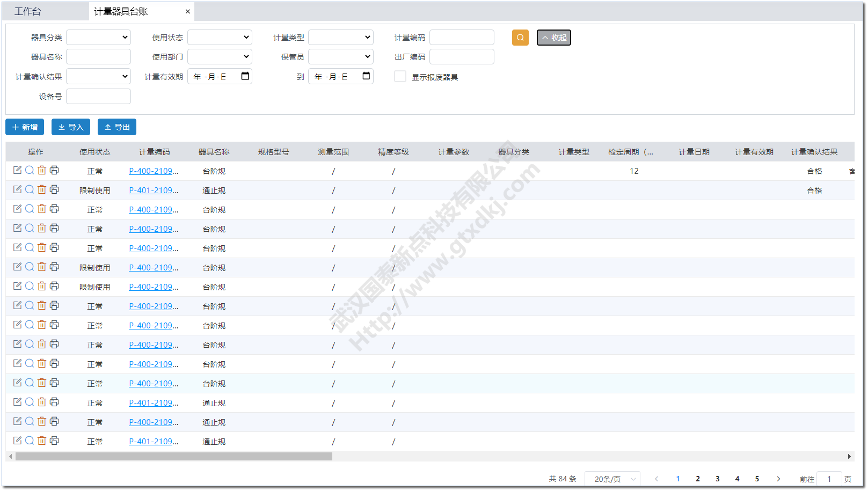Expand the 器具分类 dropdown
The width and height of the screenshot is (868, 491).
pos(98,38)
